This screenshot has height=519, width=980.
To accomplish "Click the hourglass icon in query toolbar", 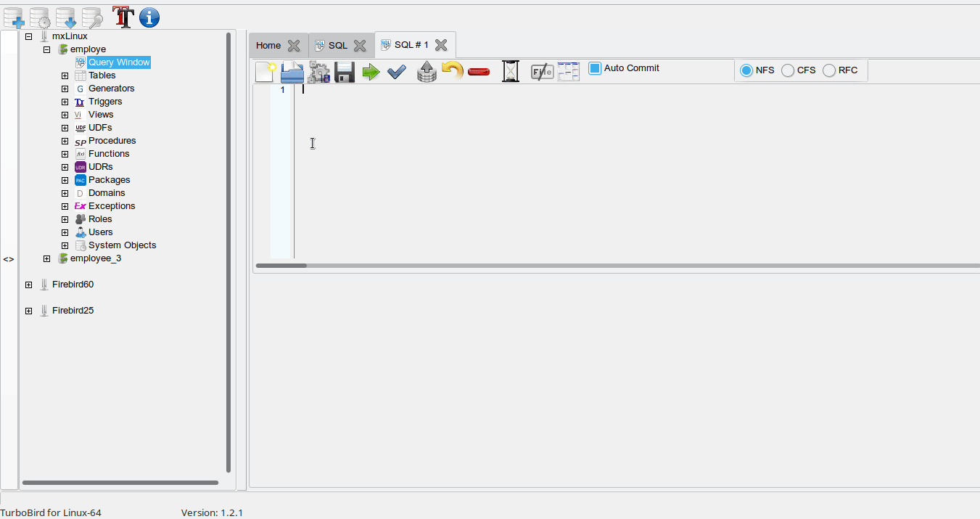I will [511, 71].
